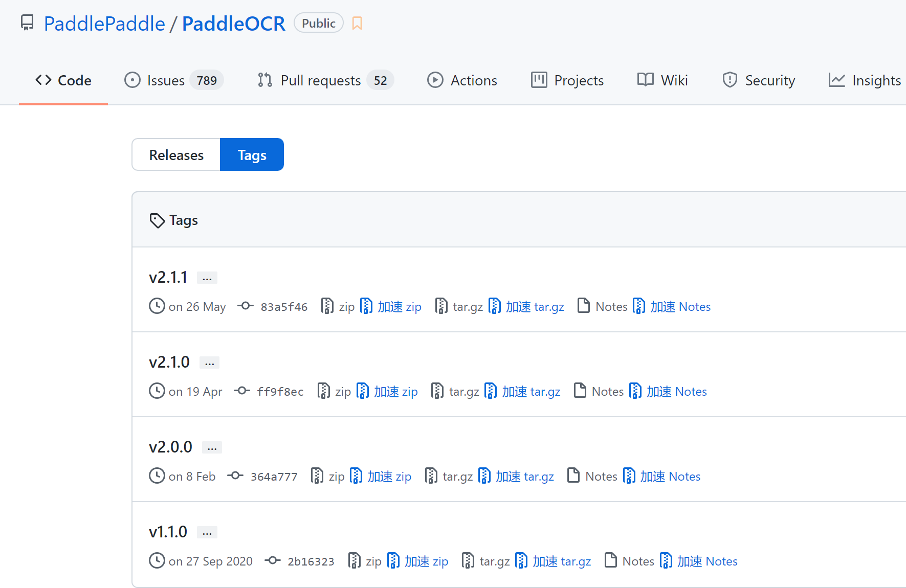Screen dimensions: 906x588
Task: Open Notes for v1.1.0
Action: 629,561
